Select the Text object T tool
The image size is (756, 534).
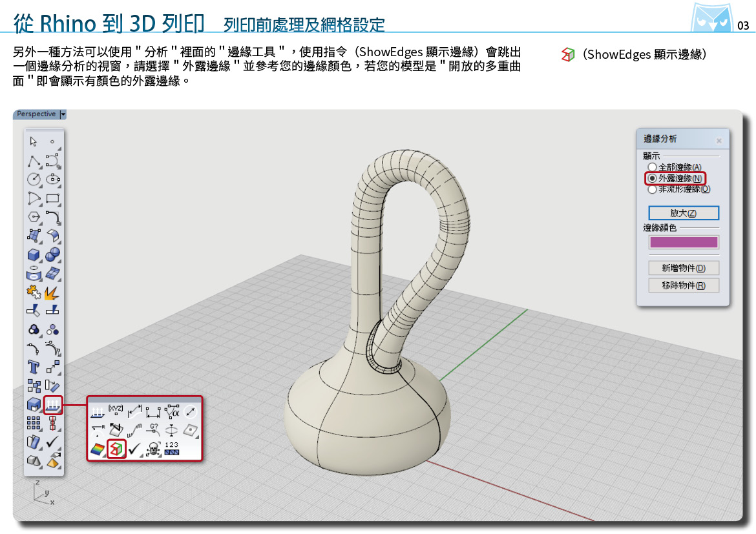tap(34, 367)
